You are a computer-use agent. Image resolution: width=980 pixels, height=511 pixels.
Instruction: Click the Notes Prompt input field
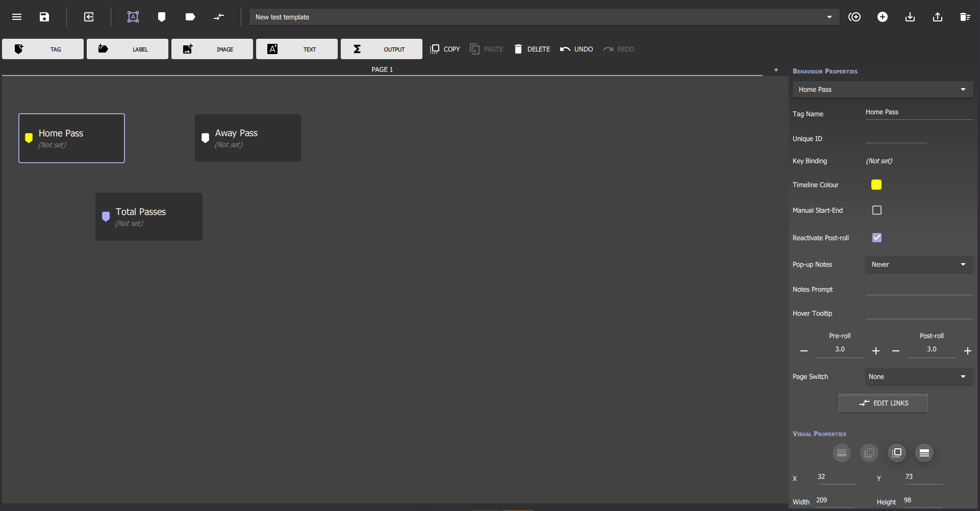point(919,289)
